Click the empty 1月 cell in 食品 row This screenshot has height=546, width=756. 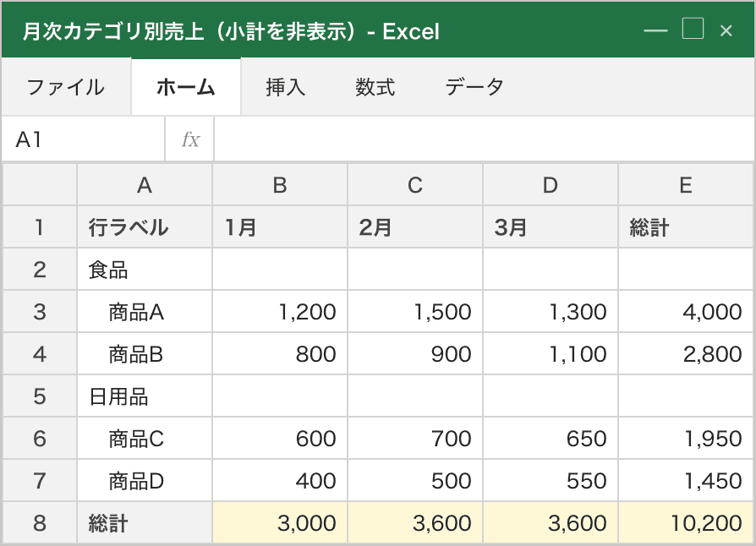pos(280,270)
